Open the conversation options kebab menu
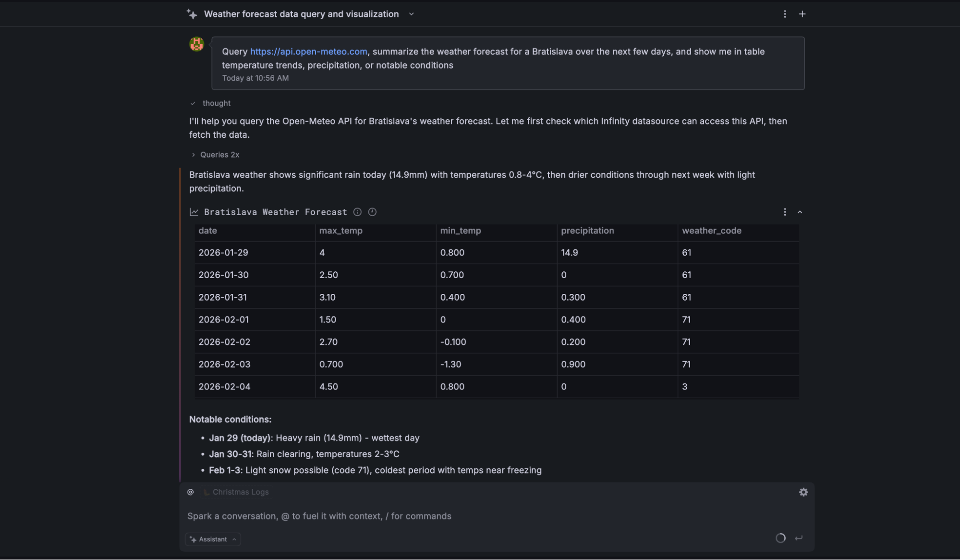The width and height of the screenshot is (960, 560). [x=785, y=14]
